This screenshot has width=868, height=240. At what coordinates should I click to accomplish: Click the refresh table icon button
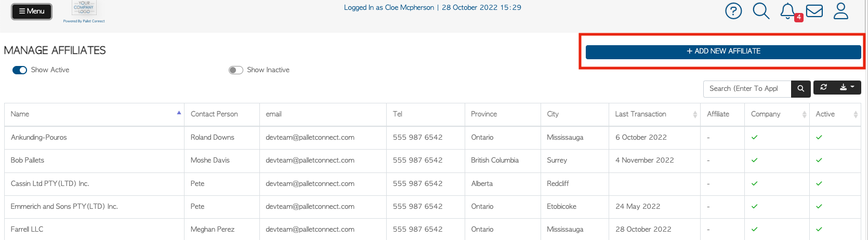824,87
